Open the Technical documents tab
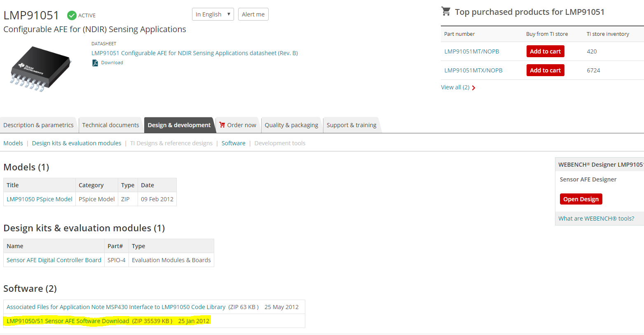This screenshot has height=335, width=644. (110, 125)
